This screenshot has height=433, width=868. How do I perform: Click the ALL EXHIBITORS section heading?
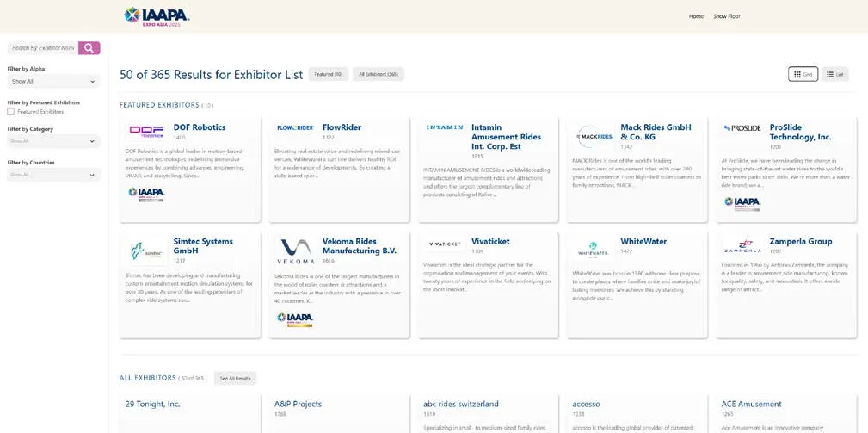[x=147, y=378]
